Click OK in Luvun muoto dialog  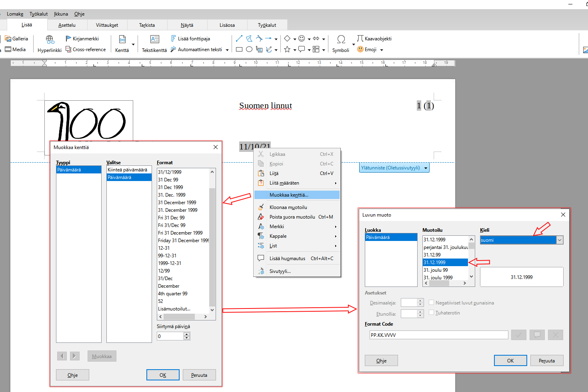pos(510,360)
